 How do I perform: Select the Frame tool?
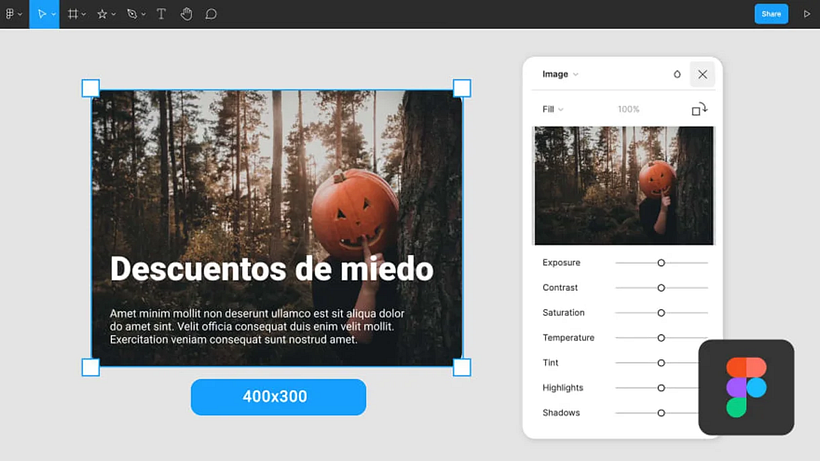pos(73,14)
